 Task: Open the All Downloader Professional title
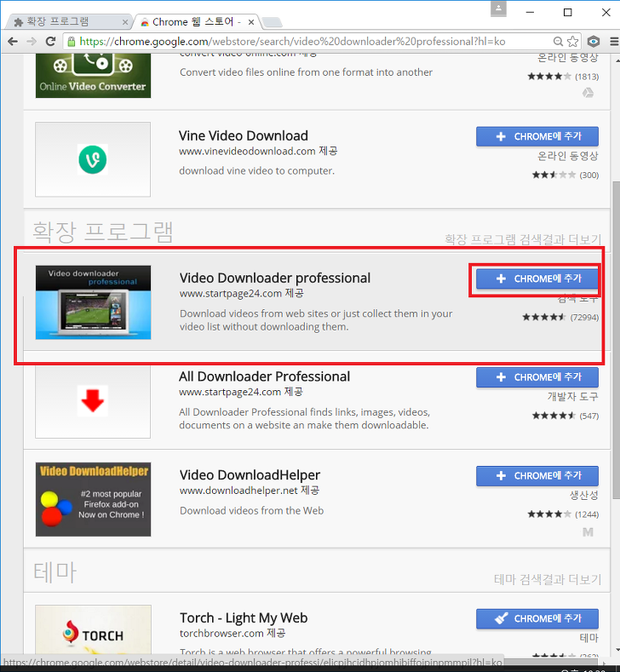tap(264, 376)
